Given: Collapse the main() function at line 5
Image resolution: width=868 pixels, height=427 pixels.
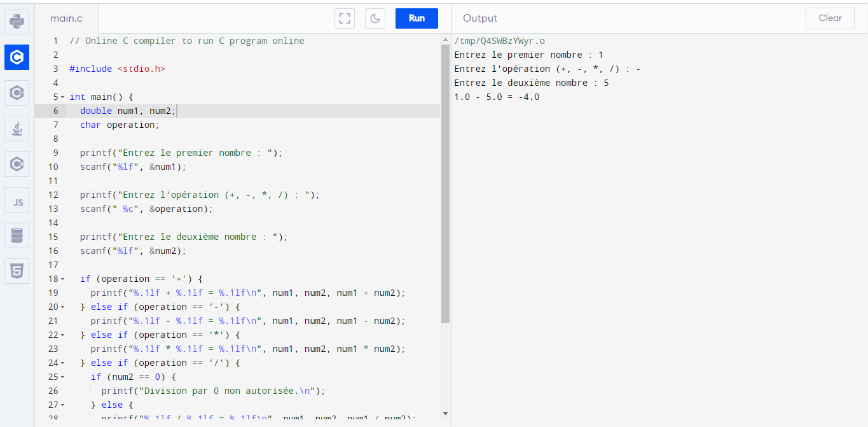Looking at the screenshot, I should pos(62,97).
